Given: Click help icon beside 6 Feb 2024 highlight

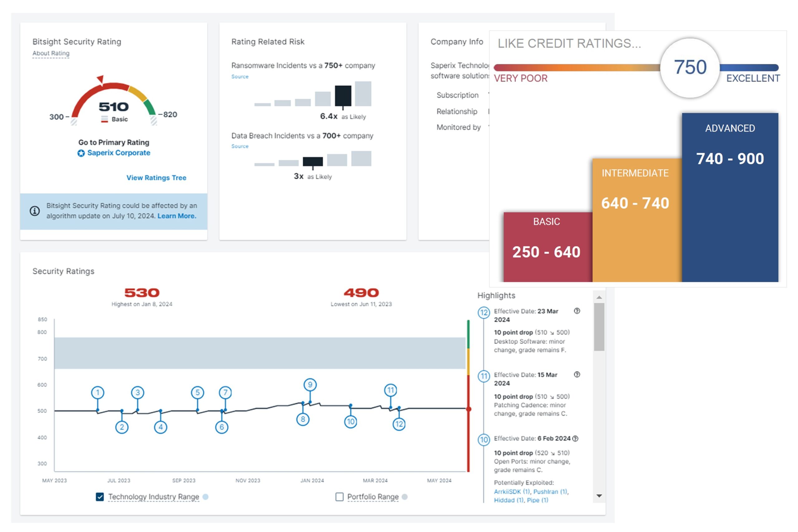Looking at the screenshot, I should tap(575, 439).
